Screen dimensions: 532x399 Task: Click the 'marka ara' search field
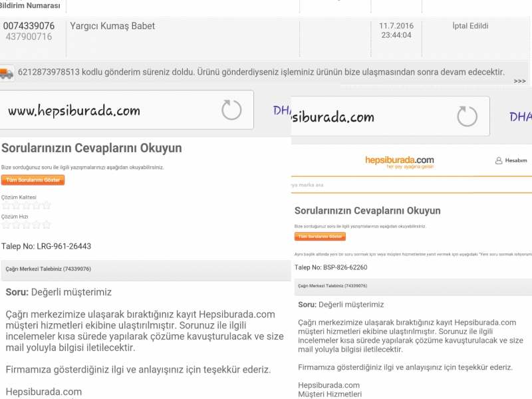coord(411,185)
